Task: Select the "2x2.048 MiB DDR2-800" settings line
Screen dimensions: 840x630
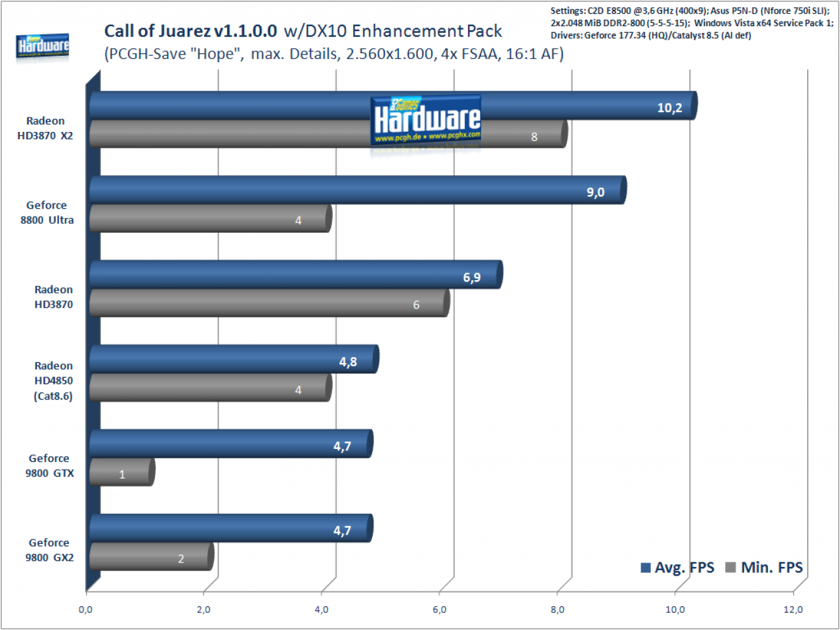Action: (x=692, y=23)
